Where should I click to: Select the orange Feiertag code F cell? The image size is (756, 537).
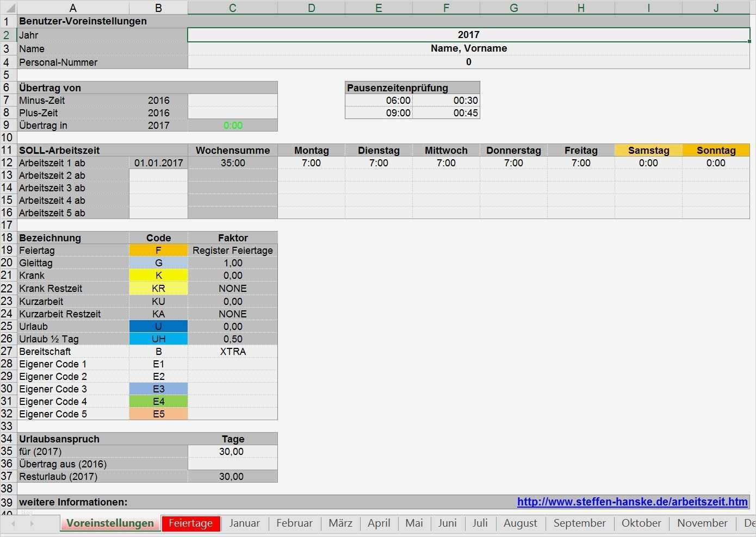(x=158, y=250)
